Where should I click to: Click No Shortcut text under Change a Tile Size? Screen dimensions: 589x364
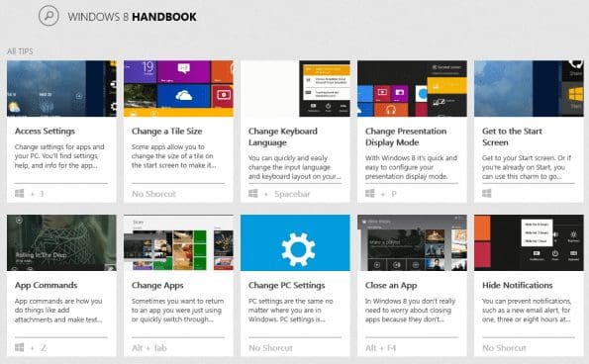tap(153, 194)
